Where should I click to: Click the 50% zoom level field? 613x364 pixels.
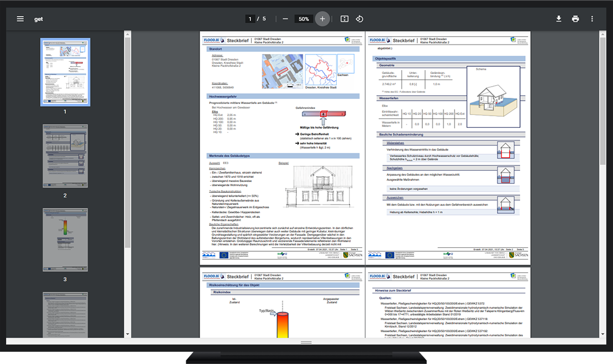(x=303, y=19)
